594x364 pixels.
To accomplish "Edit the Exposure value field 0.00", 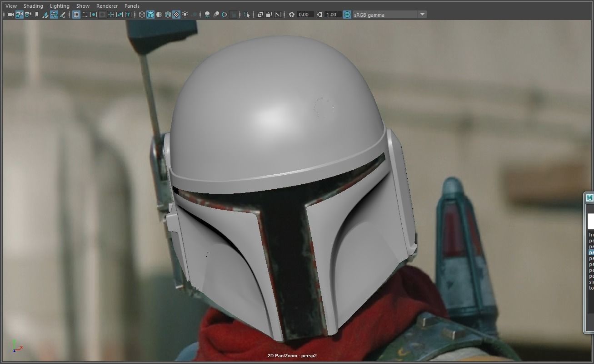I will point(305,15).
